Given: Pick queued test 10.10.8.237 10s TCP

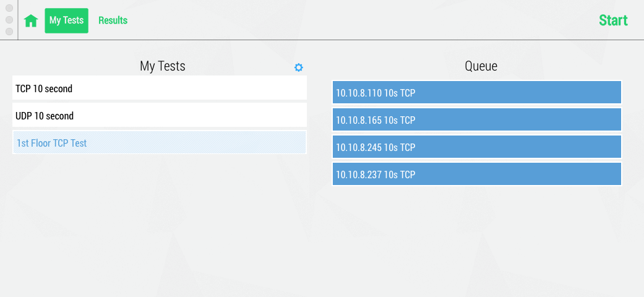Looking at the screenshot, I should point(476,174).
